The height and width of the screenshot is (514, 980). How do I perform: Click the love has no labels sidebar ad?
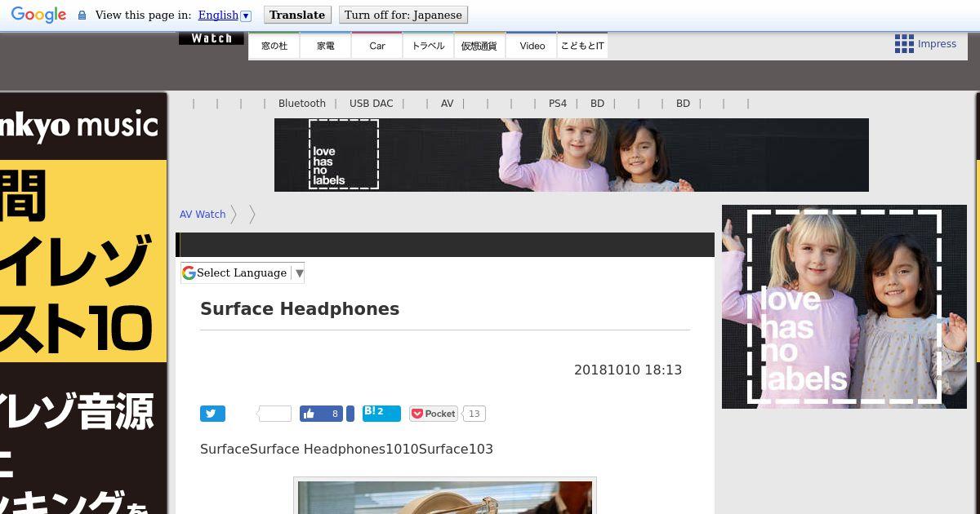click(844, 307)
